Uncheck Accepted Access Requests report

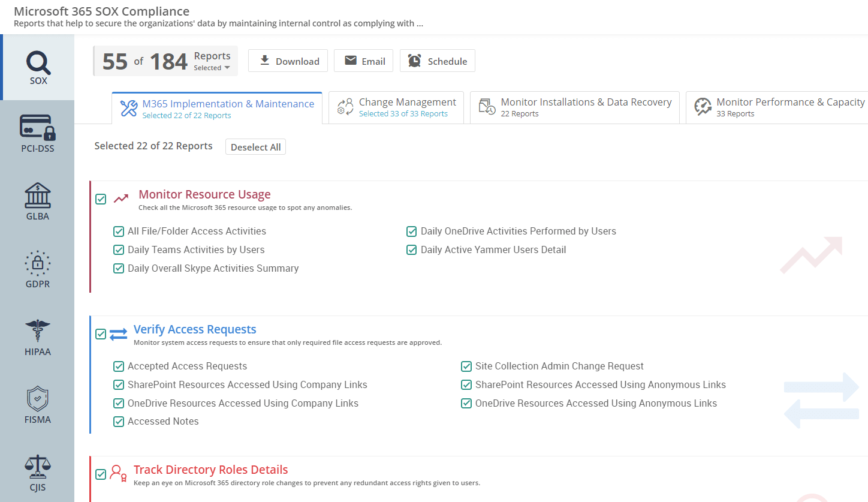point(119,366)
